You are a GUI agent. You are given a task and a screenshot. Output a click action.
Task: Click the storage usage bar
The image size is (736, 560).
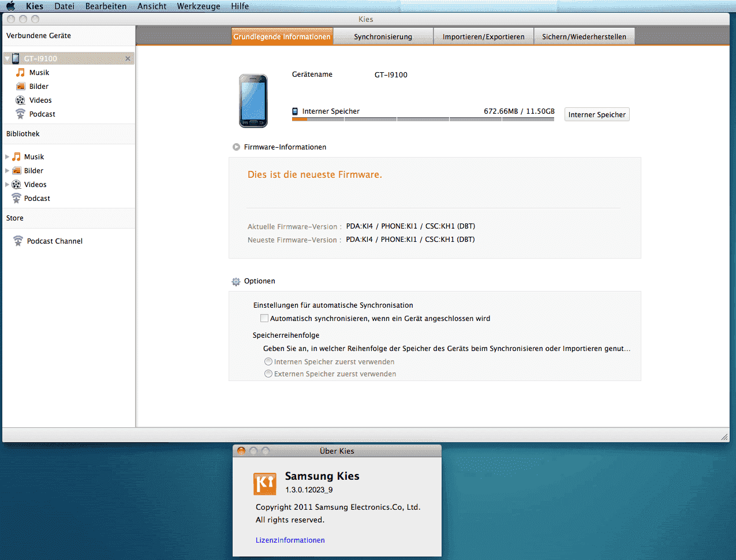[x=423, y=119]
